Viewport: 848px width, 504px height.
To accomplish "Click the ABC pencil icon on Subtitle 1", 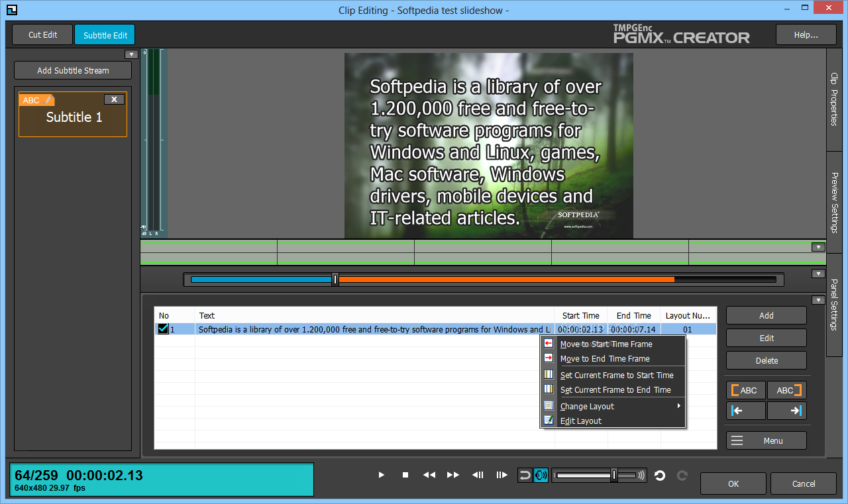I will pyautogui.click(x=37, y=100).
